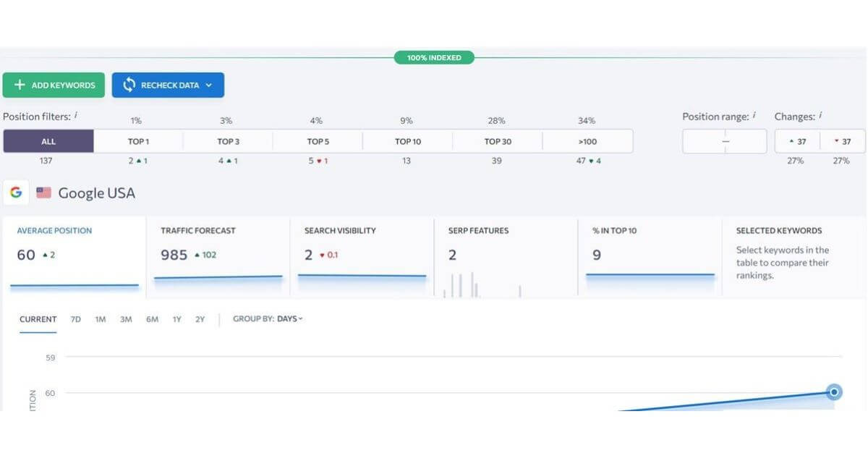Select the ALL position filter

point(48,141)
